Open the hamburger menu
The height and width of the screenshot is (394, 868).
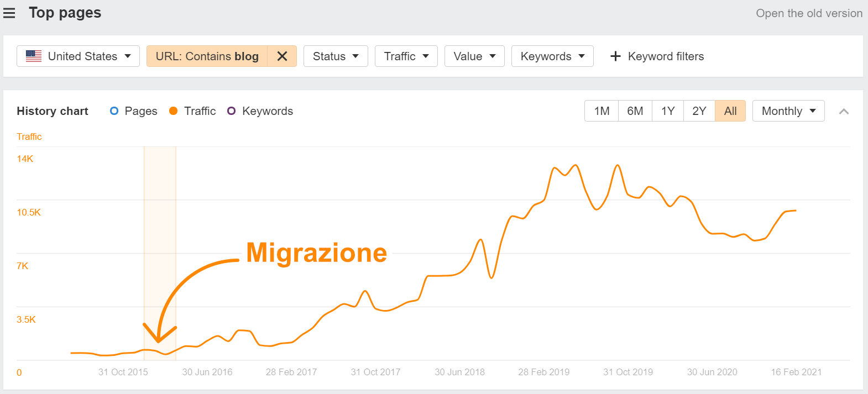pyautogui.click(x=9, y=13)
